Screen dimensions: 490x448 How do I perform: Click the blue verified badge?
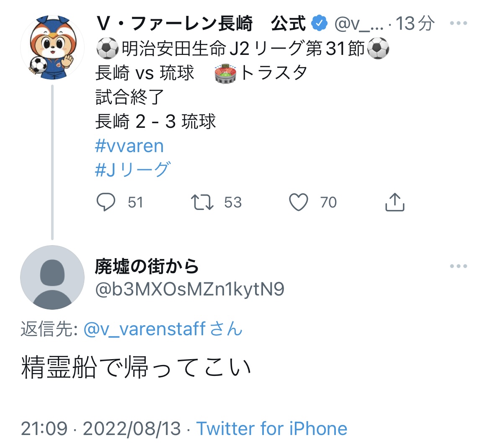[x=320, y=23]
